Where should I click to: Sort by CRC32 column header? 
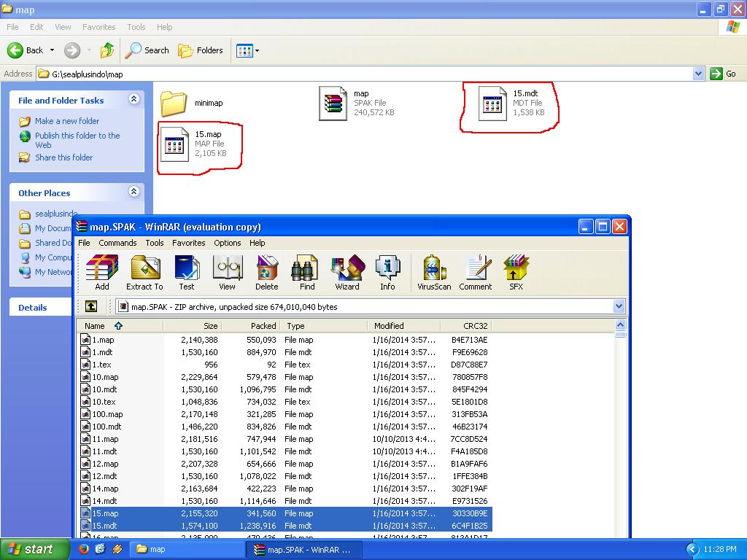(x=466, y=326)
